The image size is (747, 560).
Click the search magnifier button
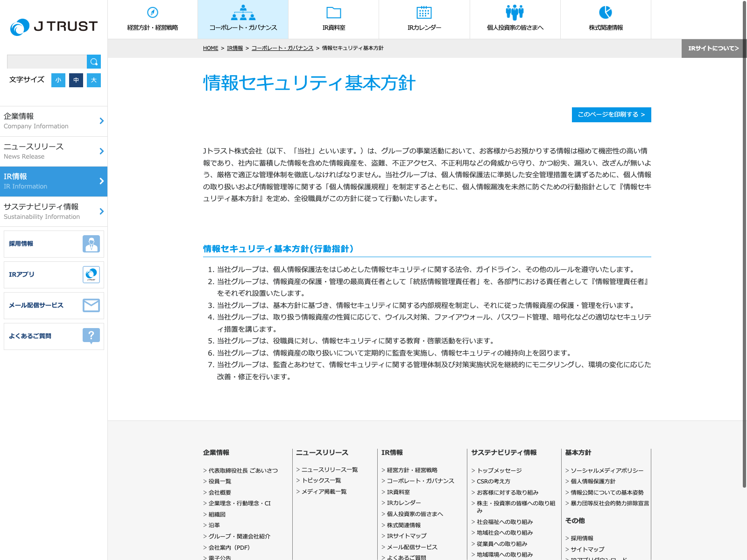coord(94,62)
